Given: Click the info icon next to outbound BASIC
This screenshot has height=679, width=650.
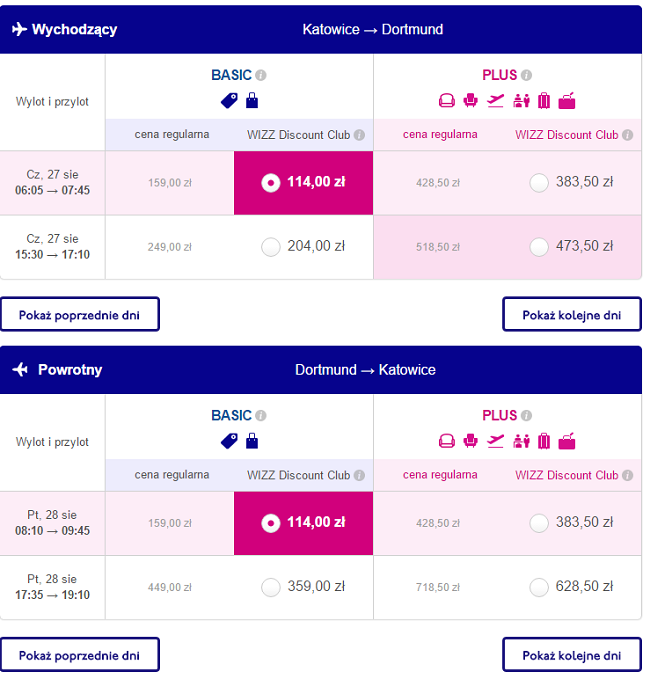Looking at the screenshot, I should pyautogui.click(x=261, y=75).
